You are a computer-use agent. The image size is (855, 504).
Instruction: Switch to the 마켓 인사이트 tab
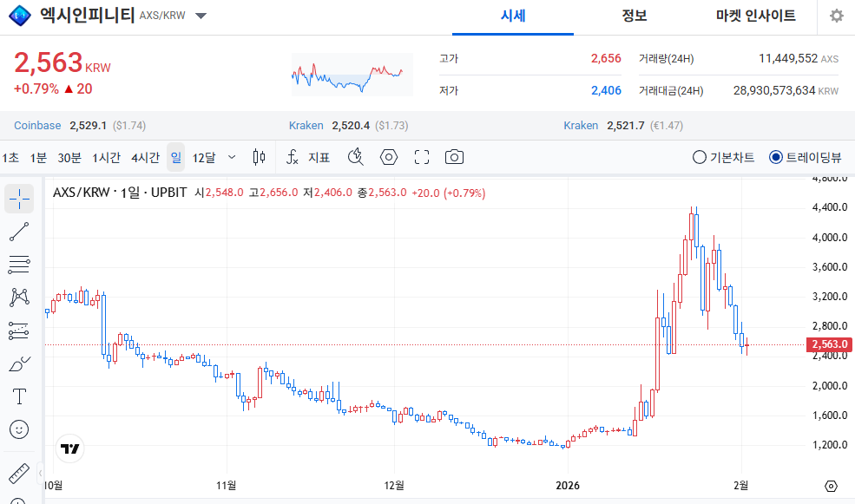click(755, 16)
